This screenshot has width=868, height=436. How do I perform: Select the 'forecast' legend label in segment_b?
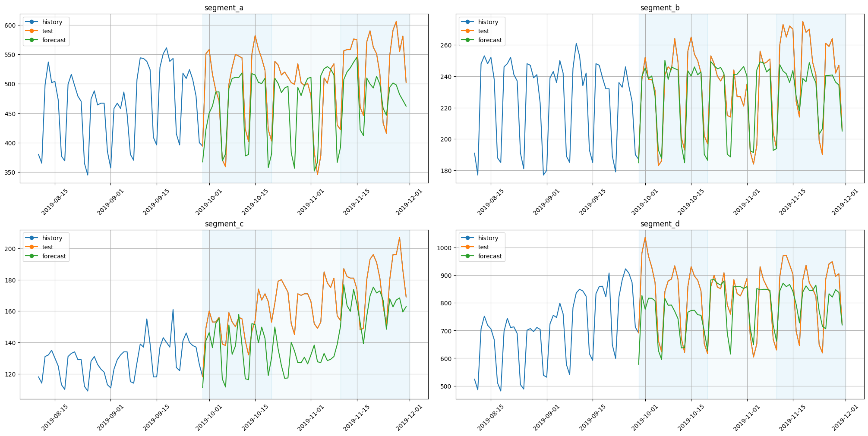click(x=490, y=40)
